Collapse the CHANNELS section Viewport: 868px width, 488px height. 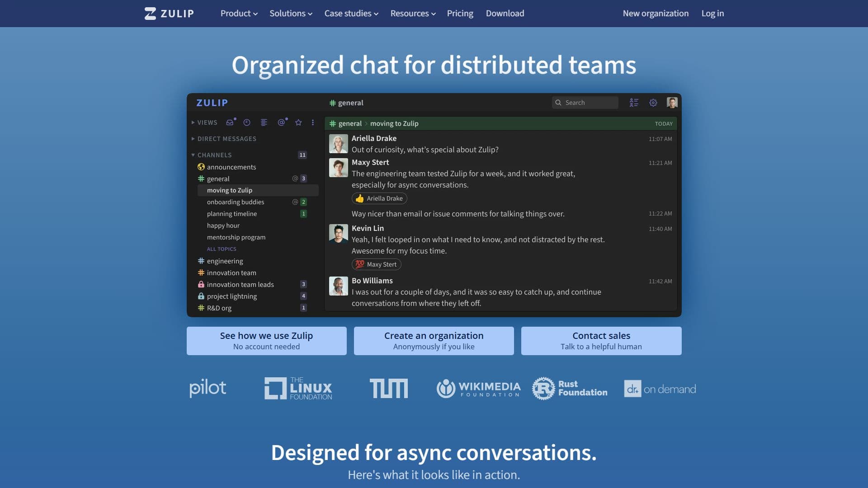(x=212, y=155)
